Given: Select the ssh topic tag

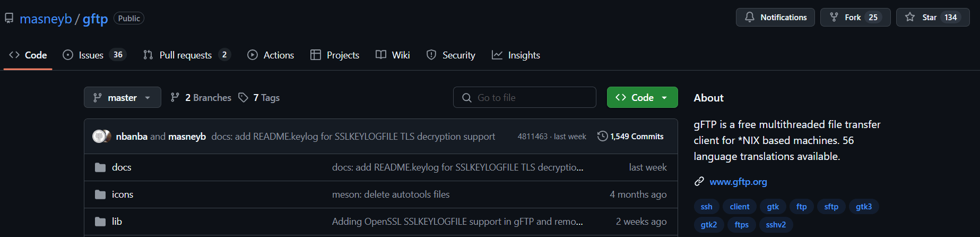Looking at the screenshot, I should click(x=706, y=207).
